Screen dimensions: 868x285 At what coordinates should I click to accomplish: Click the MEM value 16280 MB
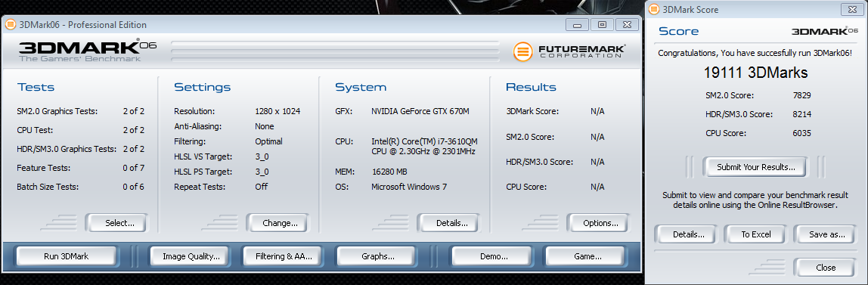(x=389, y=172)
